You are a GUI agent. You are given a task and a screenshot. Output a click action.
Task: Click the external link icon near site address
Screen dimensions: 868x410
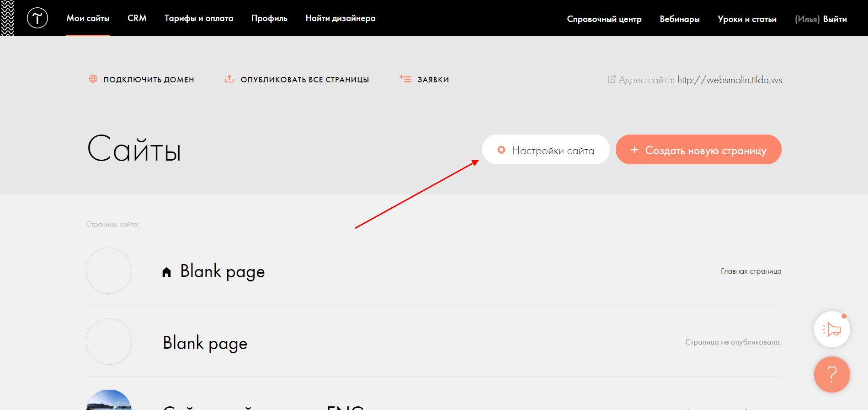point(611,80)
